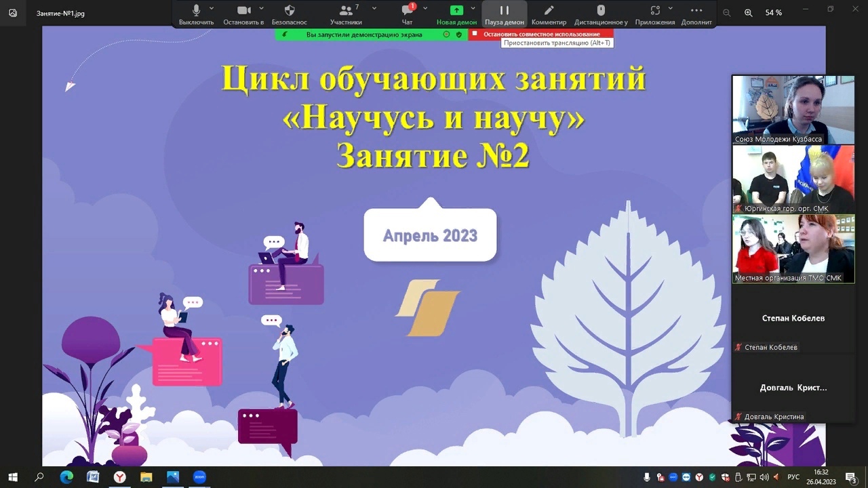Switch РУС input language indicator
Image resolution: width=868 pixels, height=488 pixels.
[793, 477]
